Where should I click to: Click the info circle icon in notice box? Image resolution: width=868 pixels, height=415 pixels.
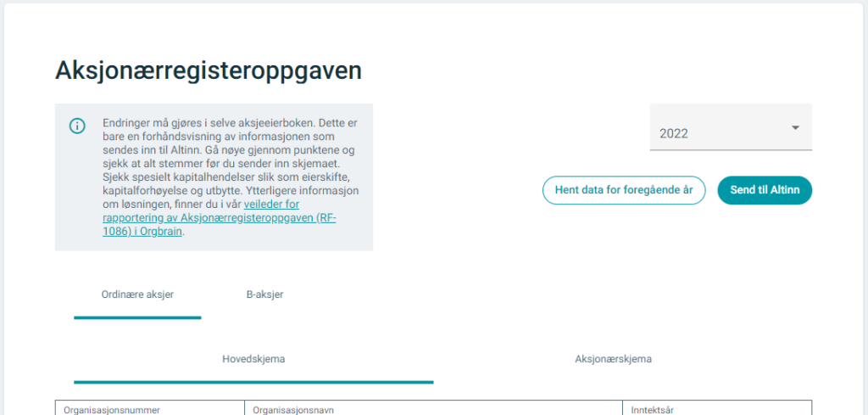[77, 126]
